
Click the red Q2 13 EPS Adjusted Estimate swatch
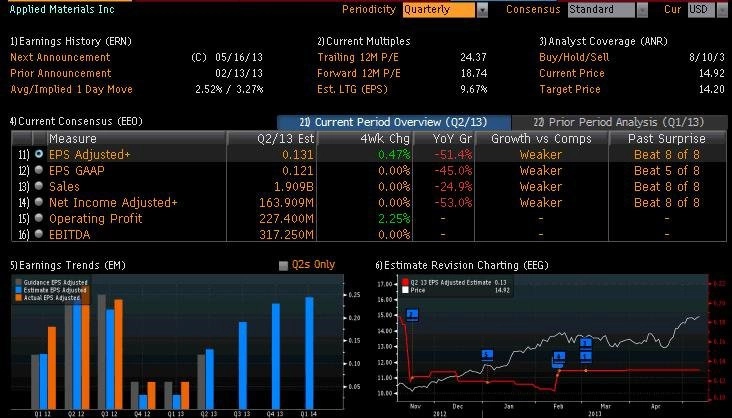tap(405, 282)
